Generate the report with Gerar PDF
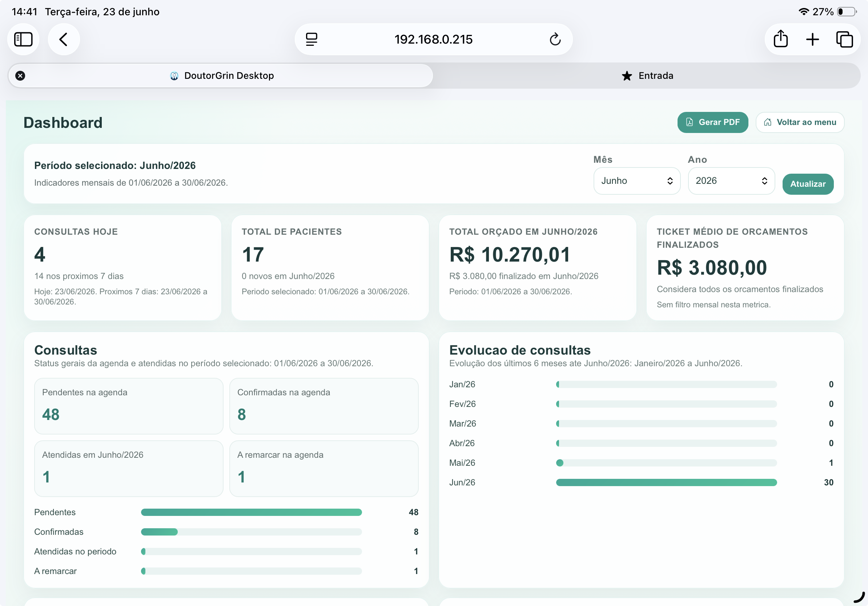 [x=713, y=122]
